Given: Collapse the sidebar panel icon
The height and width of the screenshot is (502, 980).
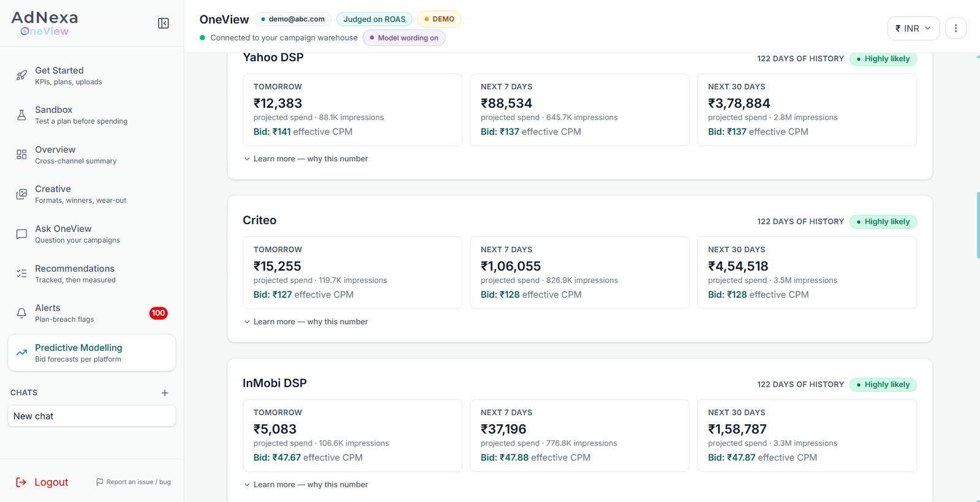Looking at the screenshot, I should click(164, 23).
